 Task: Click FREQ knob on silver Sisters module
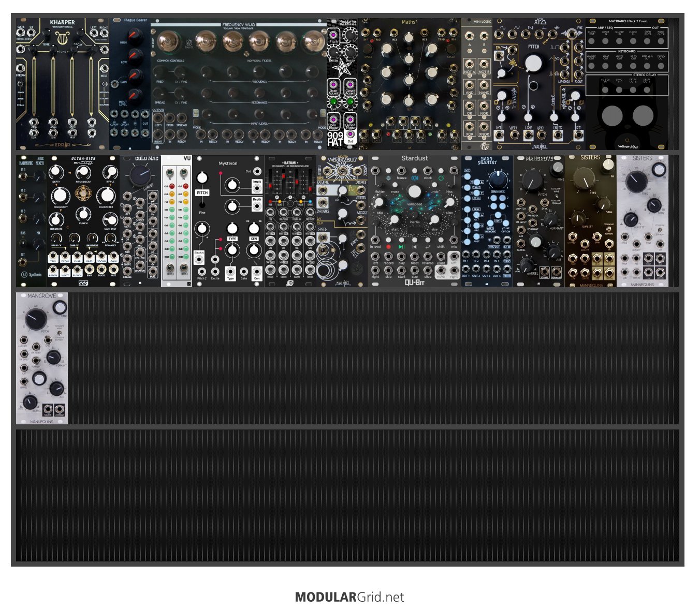coord(636,182)
